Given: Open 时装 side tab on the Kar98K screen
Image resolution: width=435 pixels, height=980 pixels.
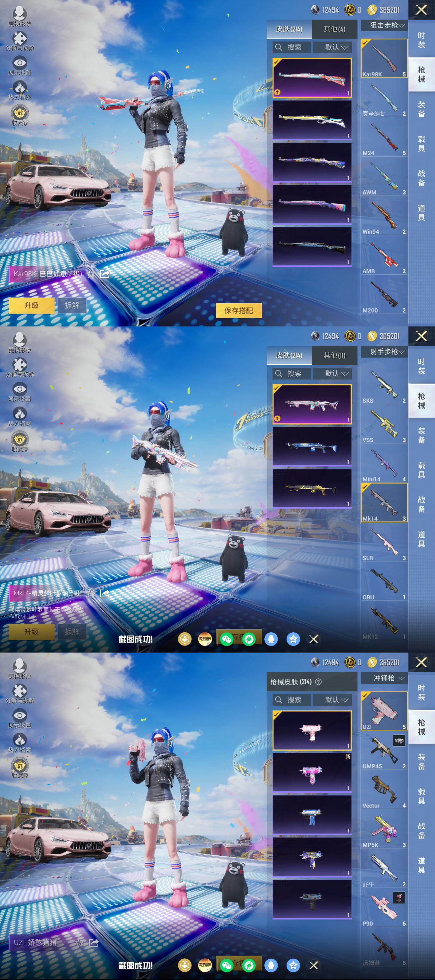Looking at the screenshot, I should tap(421, 40).
